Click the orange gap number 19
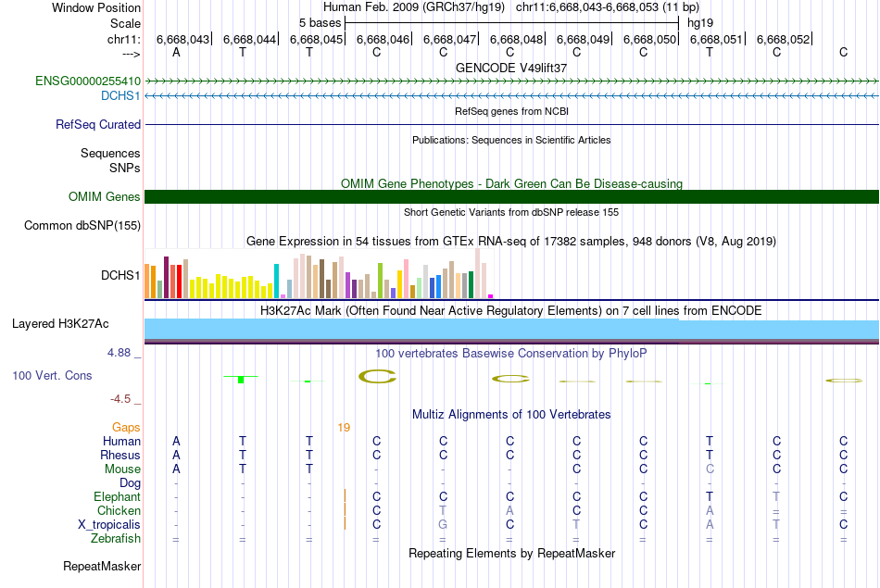 [x=344, y=428]
